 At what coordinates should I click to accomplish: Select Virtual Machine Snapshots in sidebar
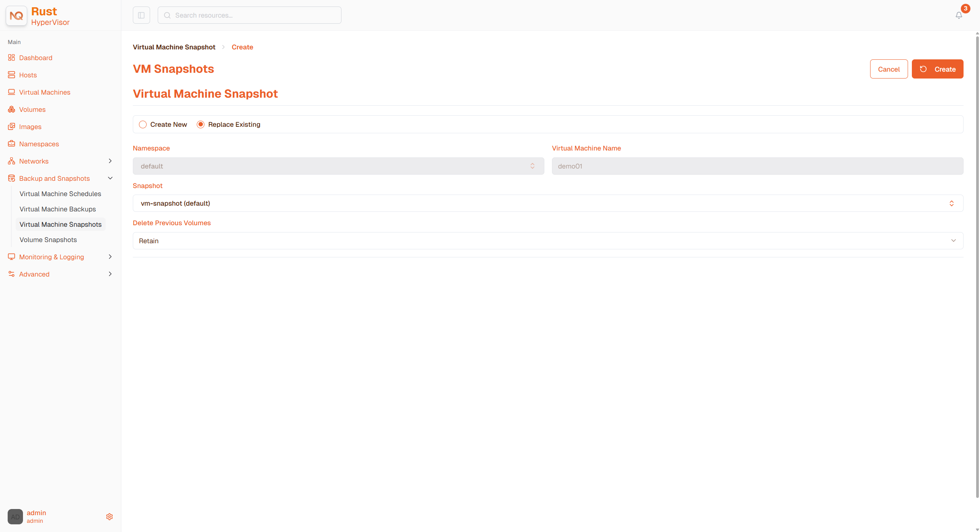60,224
